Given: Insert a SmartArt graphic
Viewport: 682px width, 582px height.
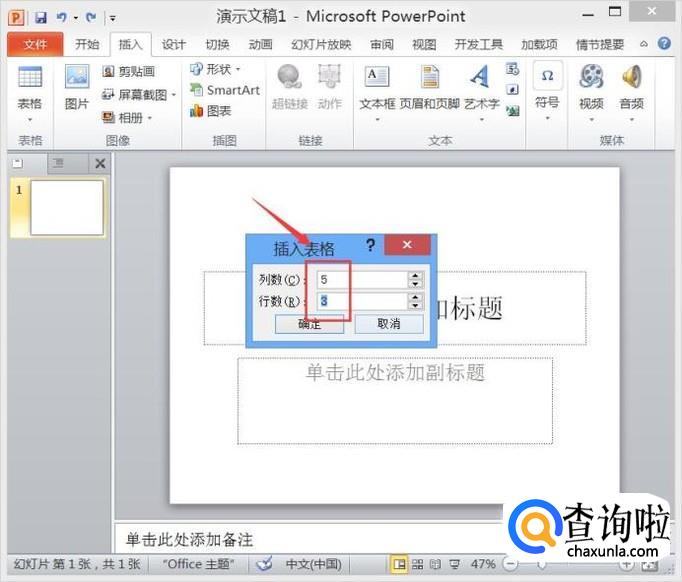Looking at the screenshot, I should click(x=224, y=90).
